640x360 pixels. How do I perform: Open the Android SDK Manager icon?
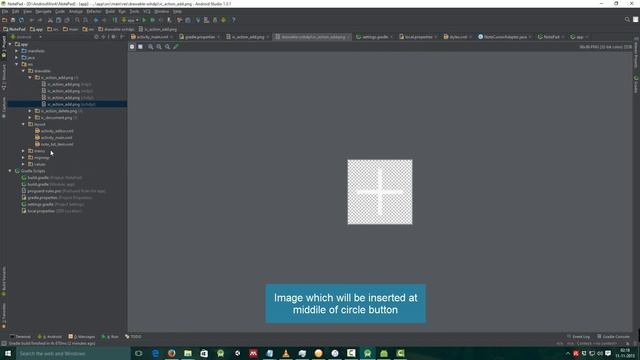pyautogui.click(x=215, y=20)
